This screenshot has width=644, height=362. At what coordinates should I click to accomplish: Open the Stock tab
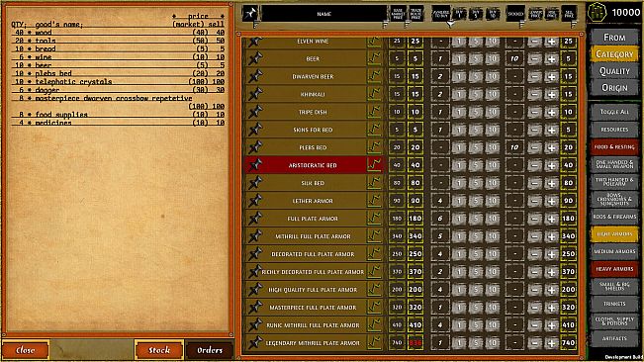159,350
